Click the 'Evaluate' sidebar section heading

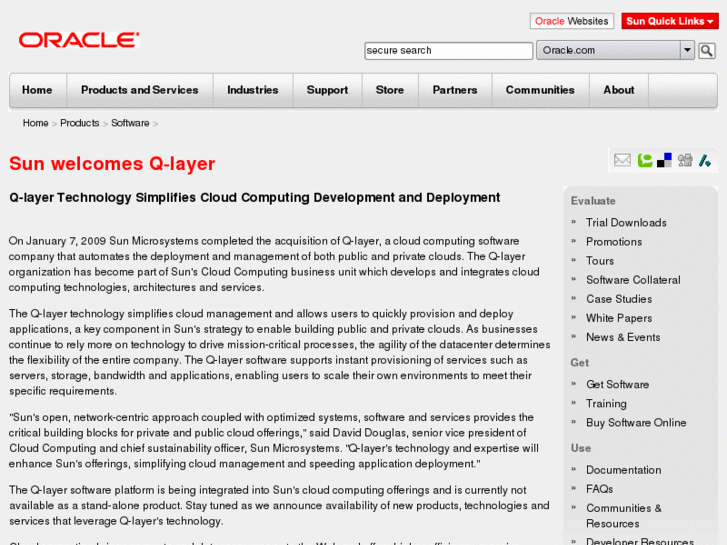point(593,201)
